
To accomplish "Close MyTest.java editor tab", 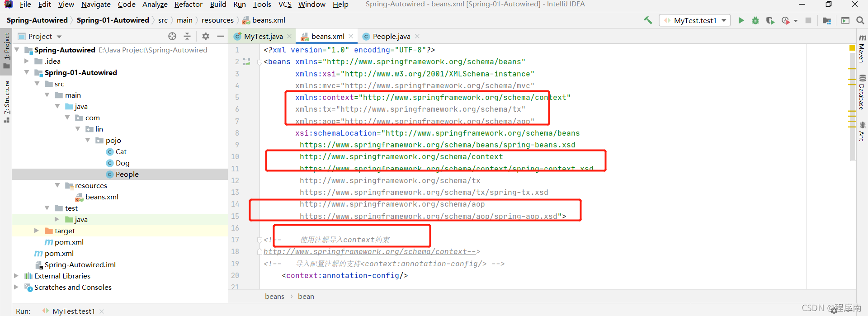I will [x=289, y=36].
